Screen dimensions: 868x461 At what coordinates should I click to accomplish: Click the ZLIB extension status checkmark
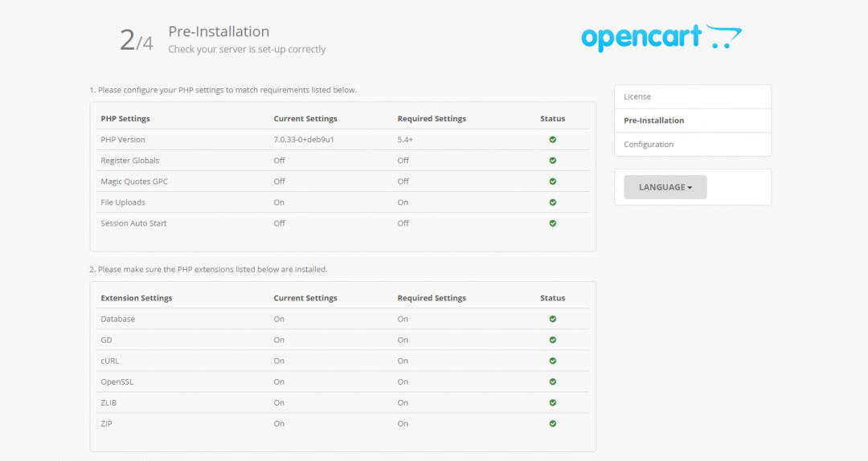coord(552,403)
